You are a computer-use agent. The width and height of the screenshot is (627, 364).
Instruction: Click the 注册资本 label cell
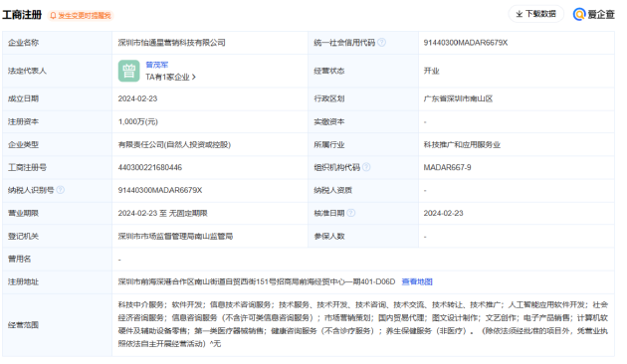(57, 122)
